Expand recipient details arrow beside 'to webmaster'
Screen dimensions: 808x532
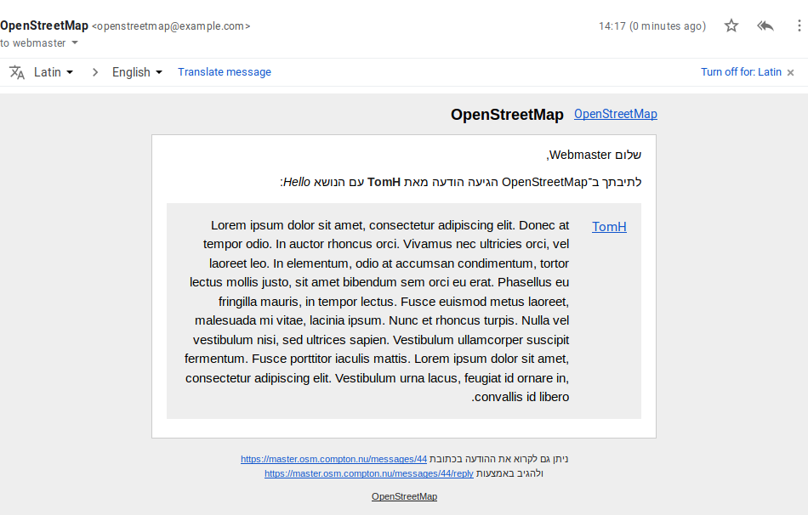[75, 42]
